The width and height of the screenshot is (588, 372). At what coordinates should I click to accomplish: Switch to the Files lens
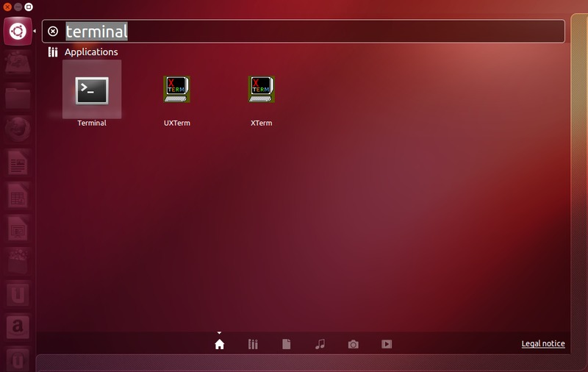(x=287, y=344)
